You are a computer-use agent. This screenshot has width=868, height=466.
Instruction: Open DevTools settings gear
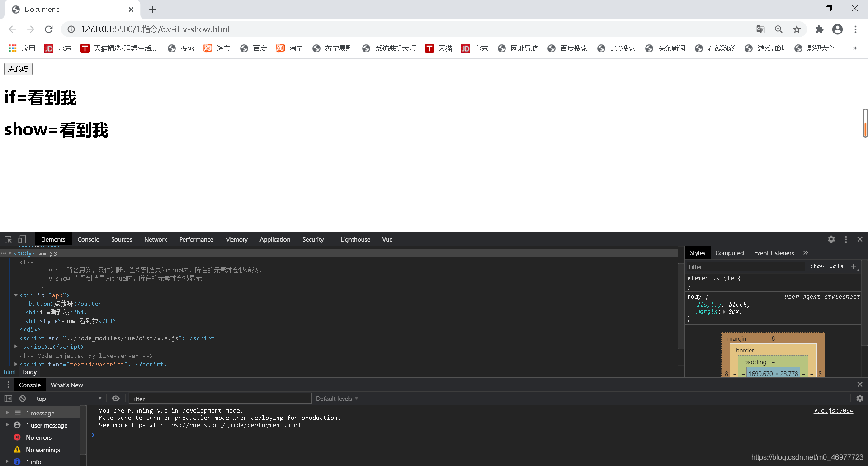(831, 239)
